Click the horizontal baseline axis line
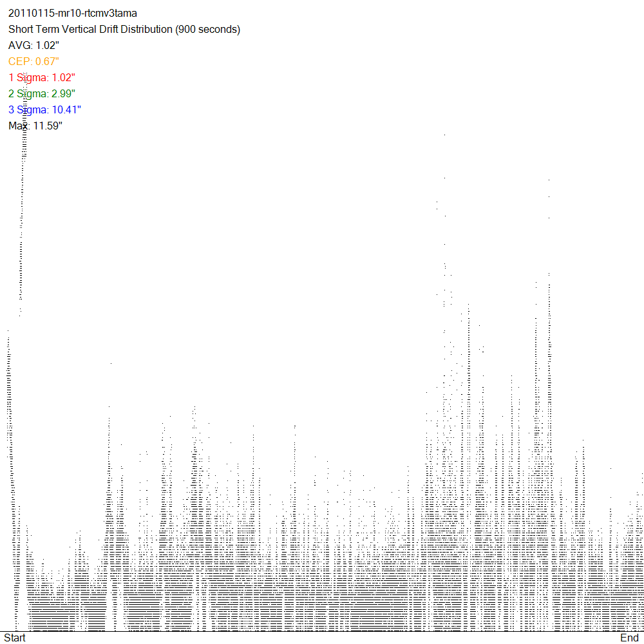The width and height of the screenshot is (644, 644). (322, 631)
